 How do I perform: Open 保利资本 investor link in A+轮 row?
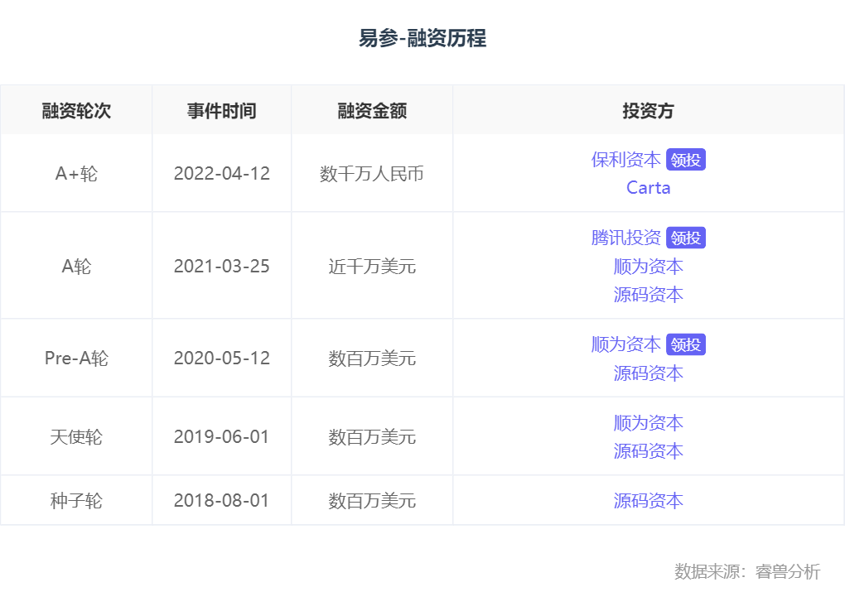click(625, 160)
